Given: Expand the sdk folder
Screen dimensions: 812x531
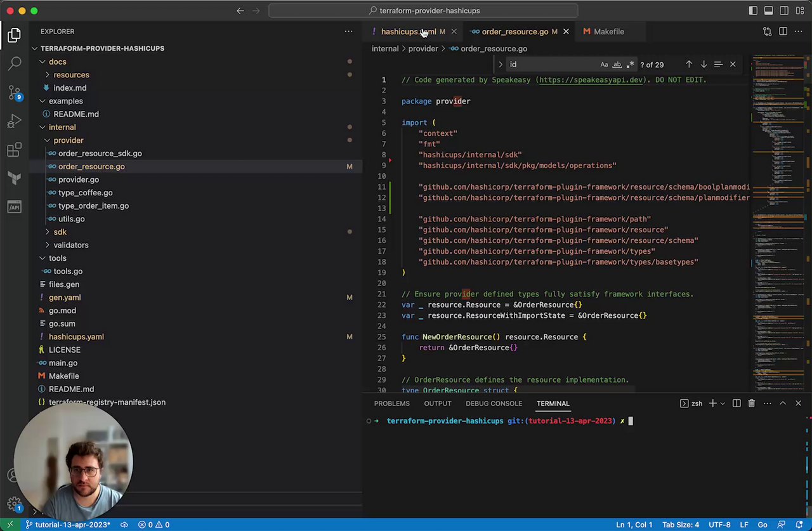Looking at the screenshot, I should 60,232.
